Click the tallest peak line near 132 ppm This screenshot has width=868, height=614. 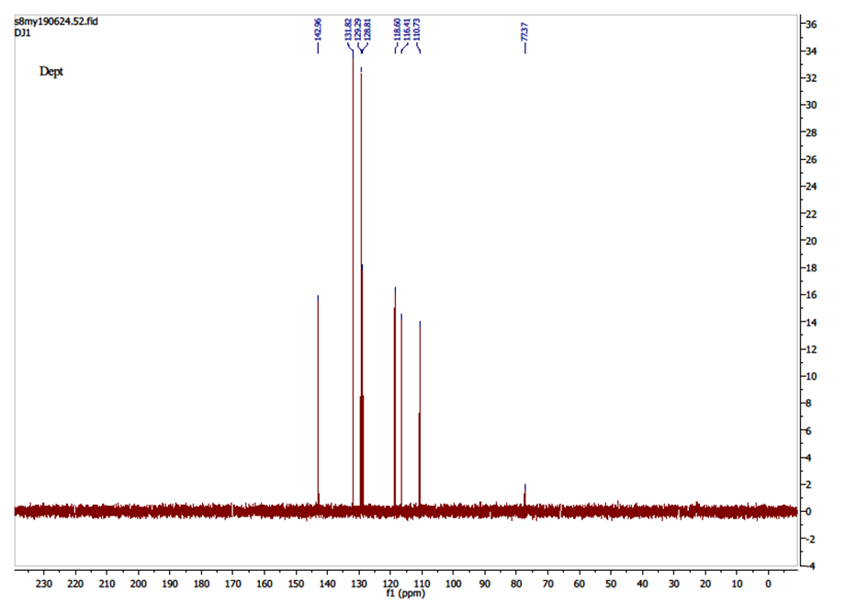click(353, 276)
